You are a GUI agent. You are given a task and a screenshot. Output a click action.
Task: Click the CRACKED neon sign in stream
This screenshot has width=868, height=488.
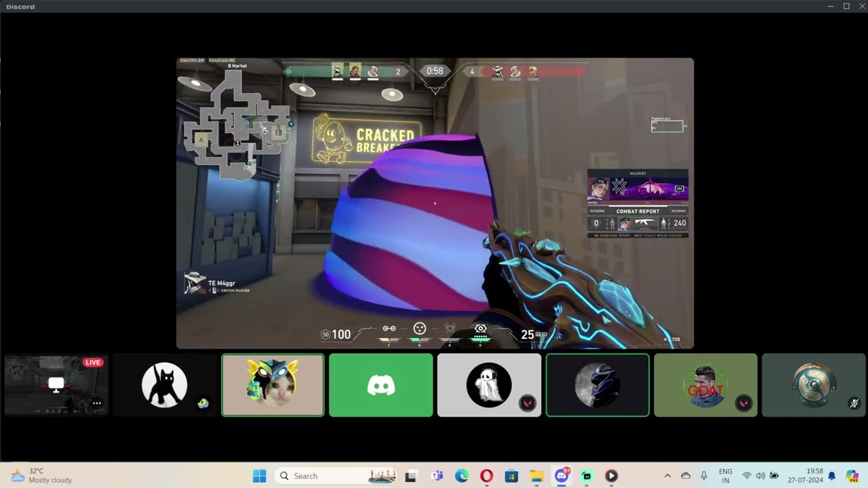[385, 136]
